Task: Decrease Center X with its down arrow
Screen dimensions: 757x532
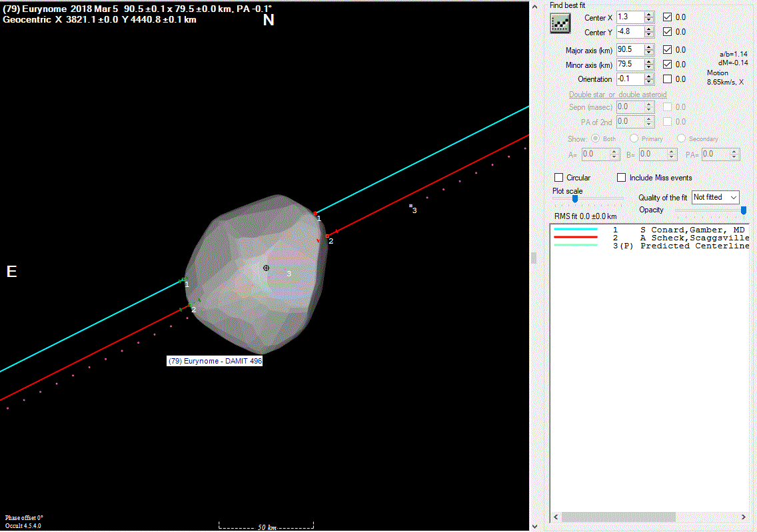Action: (649, 20)
